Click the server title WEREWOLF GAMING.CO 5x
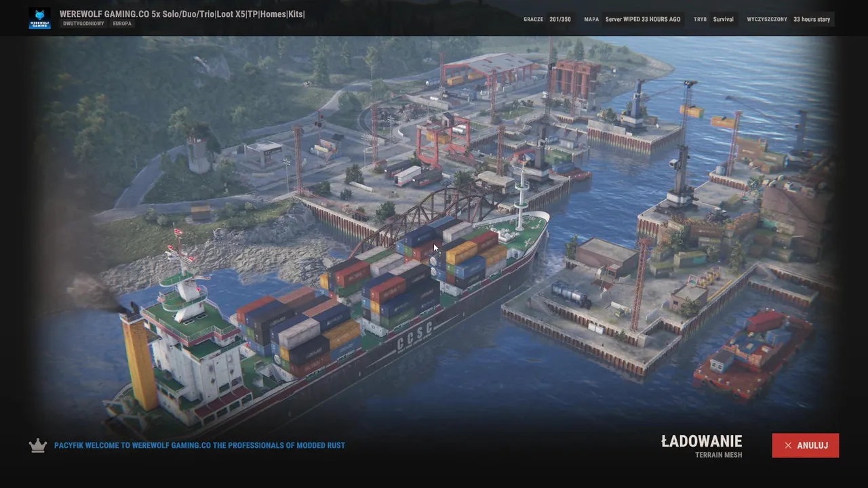Viewport: 868px width, 488px height. click(x=182, y=14)
